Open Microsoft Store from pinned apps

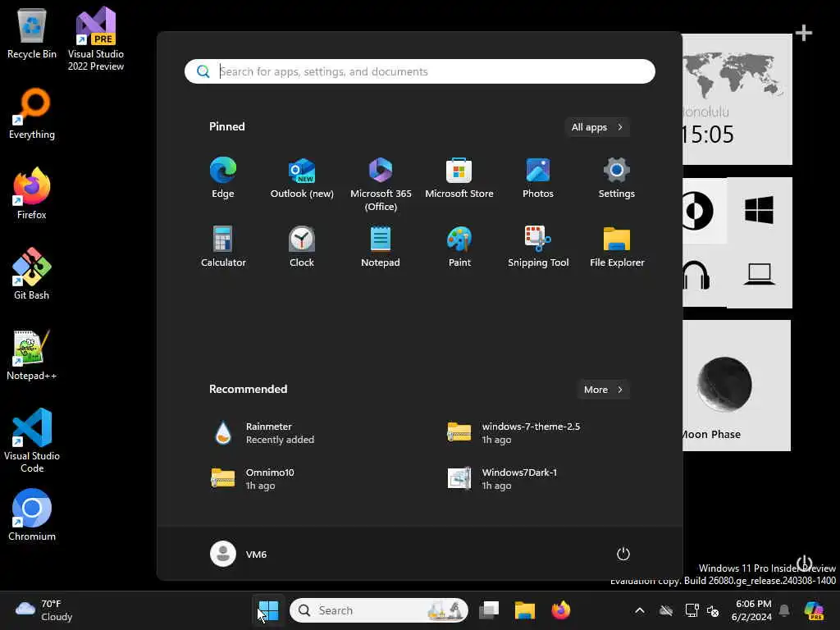pyautogui.click(x=459, y=178)
